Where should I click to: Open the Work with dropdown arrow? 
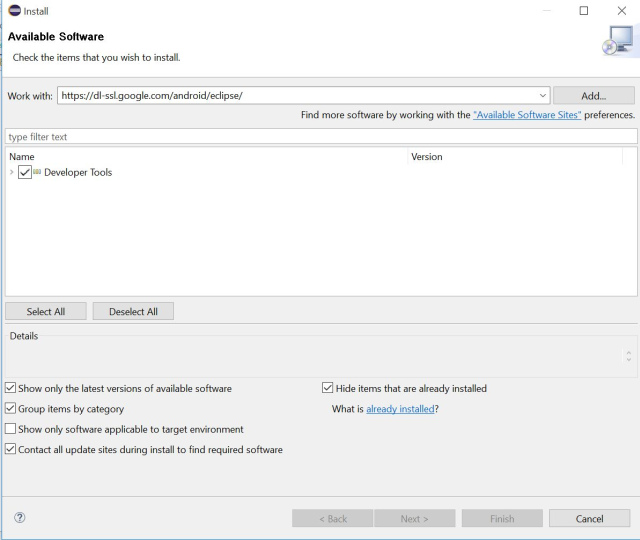(x=543, y=96)
